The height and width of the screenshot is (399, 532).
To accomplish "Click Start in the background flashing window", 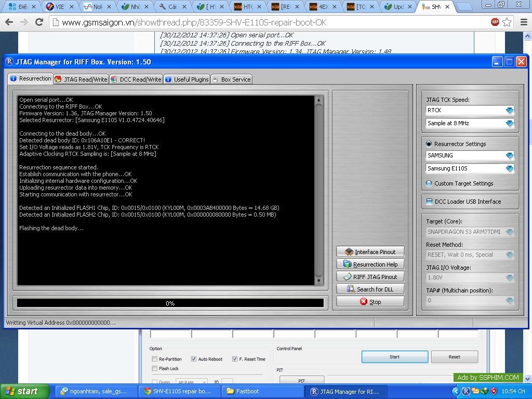I will (395, 357).
